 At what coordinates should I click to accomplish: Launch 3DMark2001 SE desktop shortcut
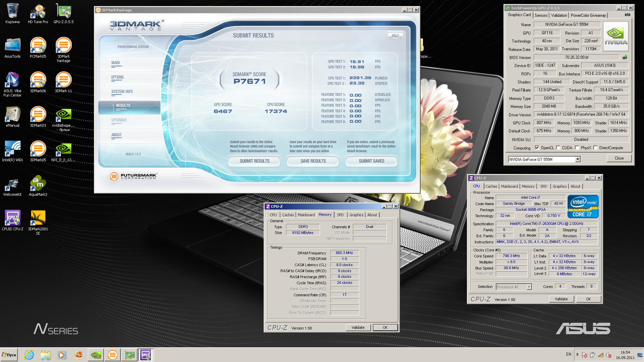38,223
